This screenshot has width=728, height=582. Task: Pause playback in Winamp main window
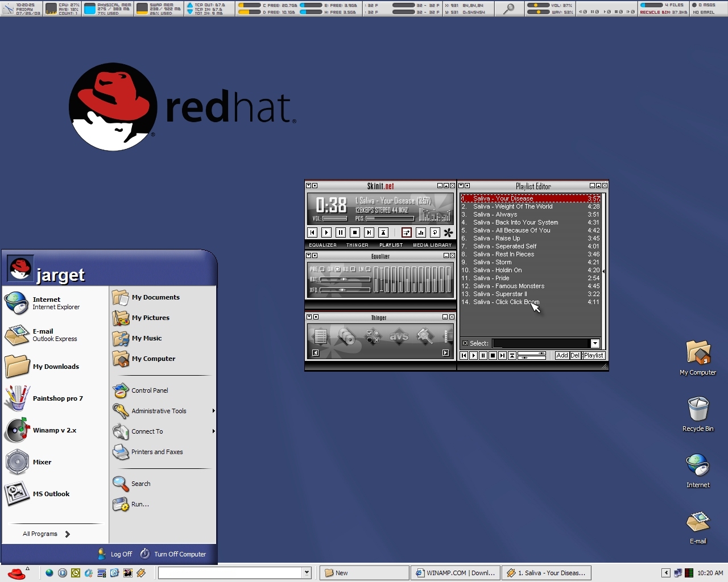[341, 232]
